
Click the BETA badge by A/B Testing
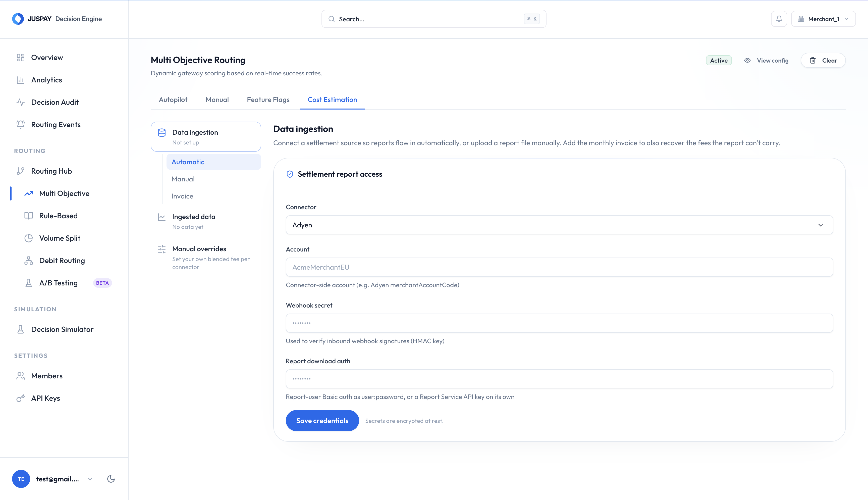click(x=102, y=283)
